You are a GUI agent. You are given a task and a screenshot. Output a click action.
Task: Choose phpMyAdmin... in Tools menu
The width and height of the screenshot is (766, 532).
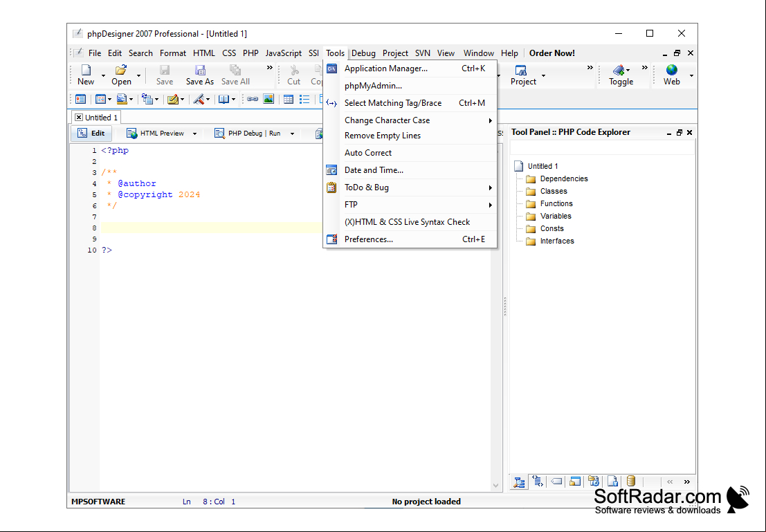(x=410, y=86)
